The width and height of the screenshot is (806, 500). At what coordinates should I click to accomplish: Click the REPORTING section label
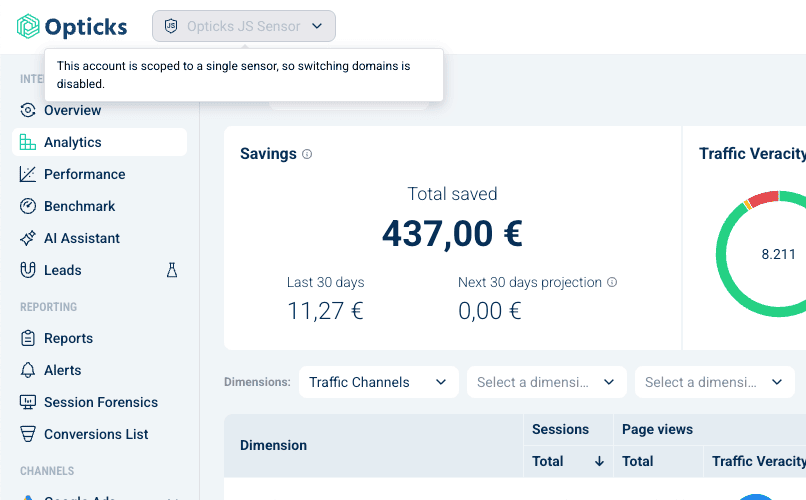tap(48, 307)
